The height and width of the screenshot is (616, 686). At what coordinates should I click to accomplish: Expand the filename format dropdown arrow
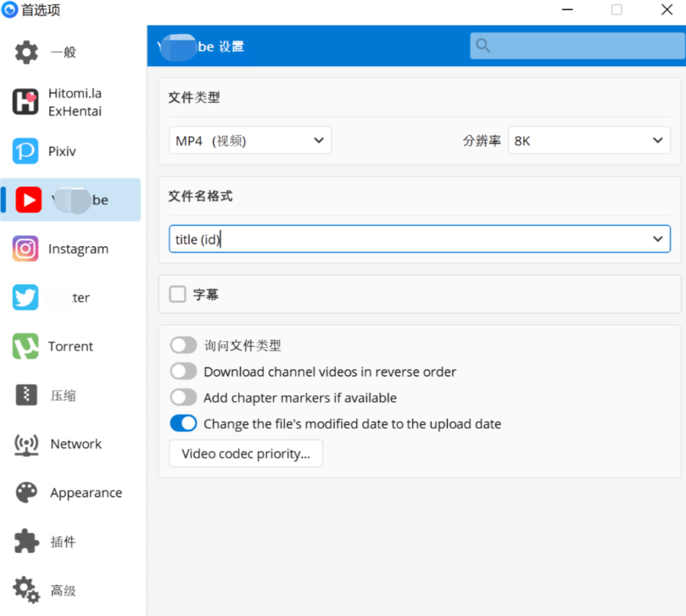(657, 239)
